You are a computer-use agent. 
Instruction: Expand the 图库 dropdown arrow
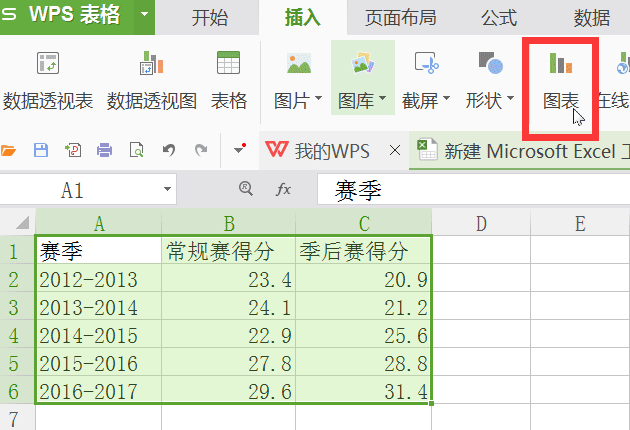(382, 98)
